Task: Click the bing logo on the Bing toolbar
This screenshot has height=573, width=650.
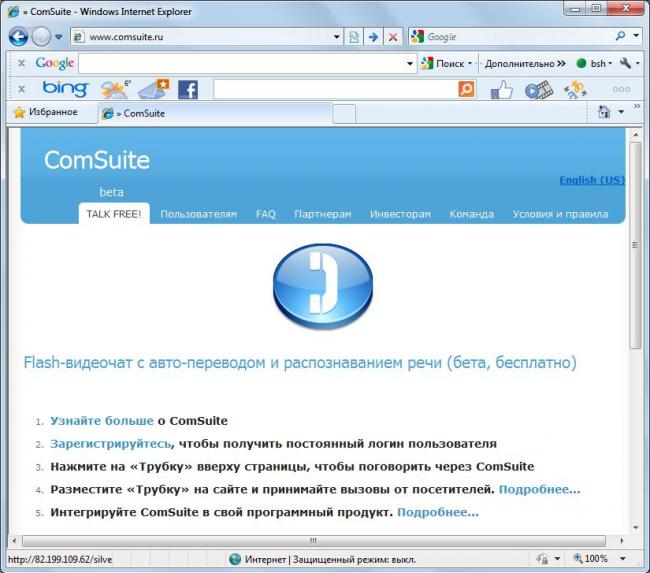Action: click(65, 89)
